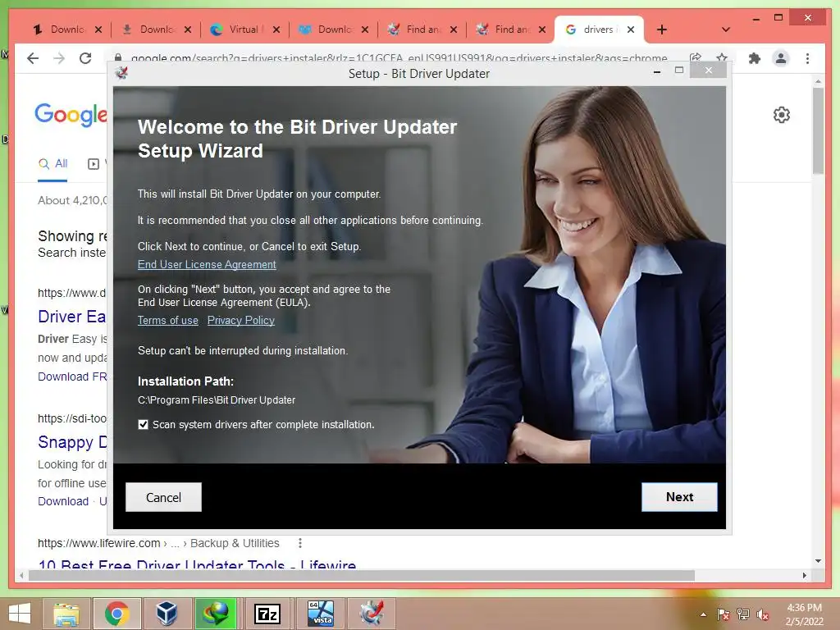
Task: Click the muted volume tray icon
Action: click(762, 614)
